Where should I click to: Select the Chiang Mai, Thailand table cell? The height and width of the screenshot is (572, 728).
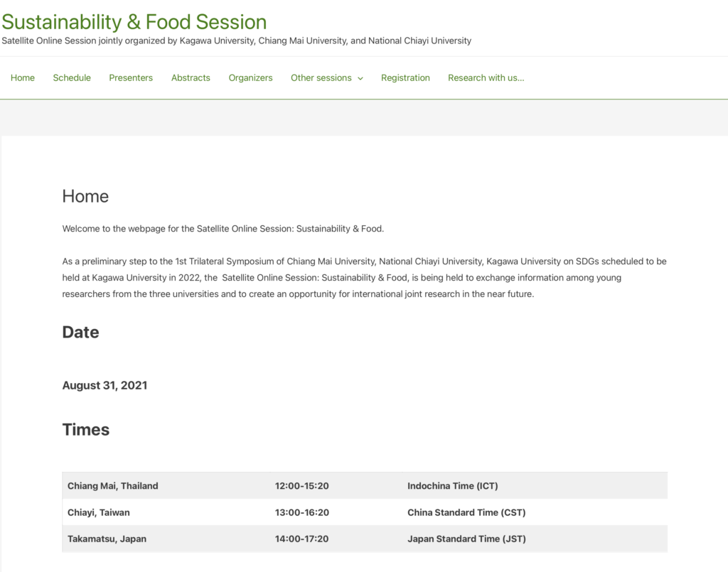(113, 486)
